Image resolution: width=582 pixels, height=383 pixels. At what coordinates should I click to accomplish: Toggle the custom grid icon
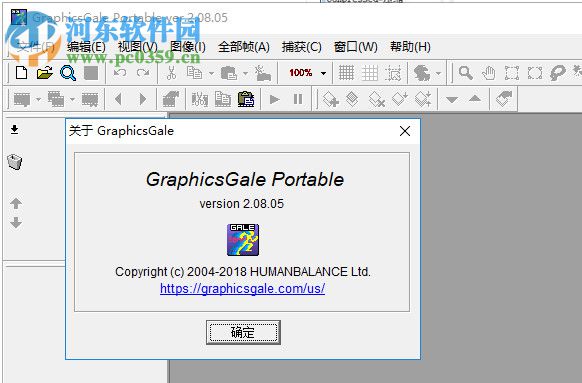pos(370,73)
